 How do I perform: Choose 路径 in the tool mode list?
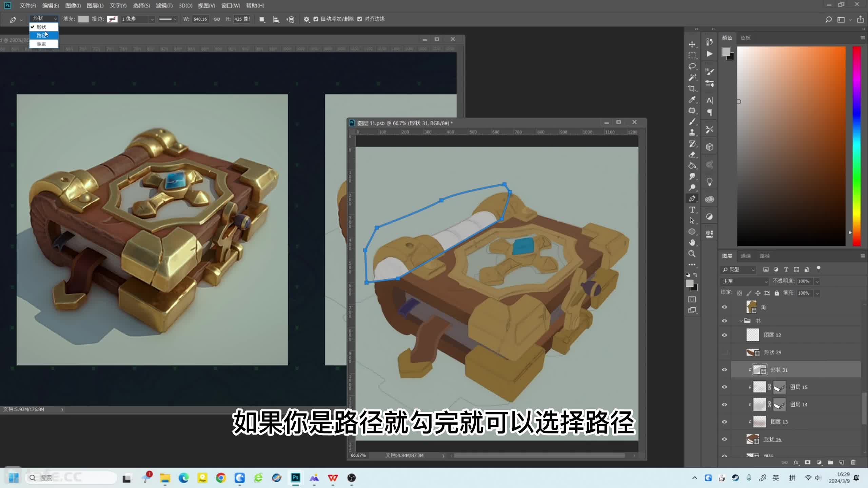(44, 35)
